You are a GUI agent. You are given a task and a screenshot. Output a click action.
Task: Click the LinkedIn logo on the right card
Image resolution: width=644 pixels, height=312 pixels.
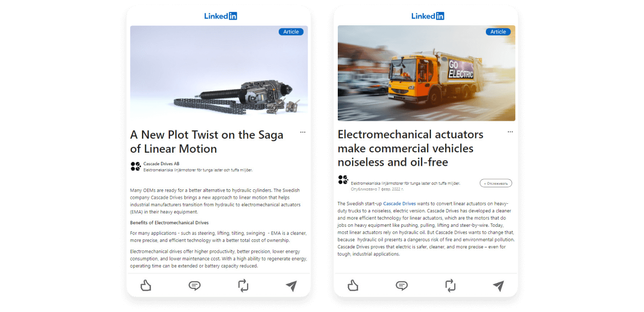(x=428, y=16)
